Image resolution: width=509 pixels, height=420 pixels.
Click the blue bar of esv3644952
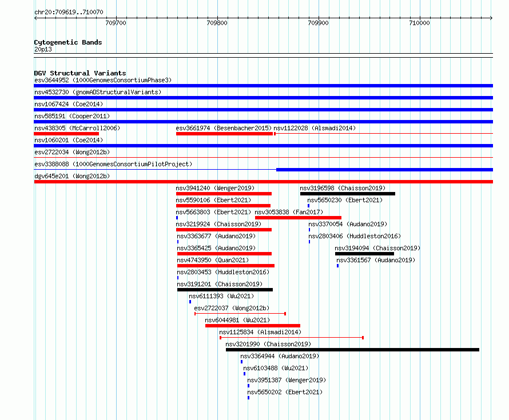point(263,86)
